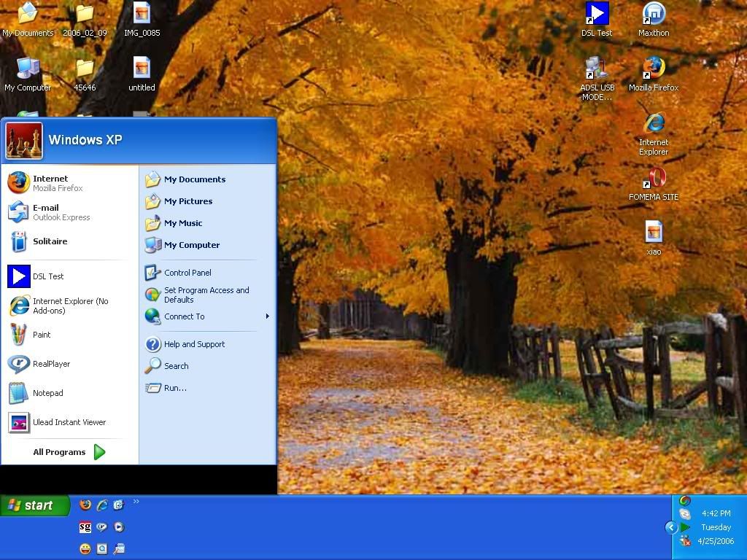Expand hidden system tray icons arrow
Image resolution: width=747 pixels, height=560 pixels.
click(671, 527)
